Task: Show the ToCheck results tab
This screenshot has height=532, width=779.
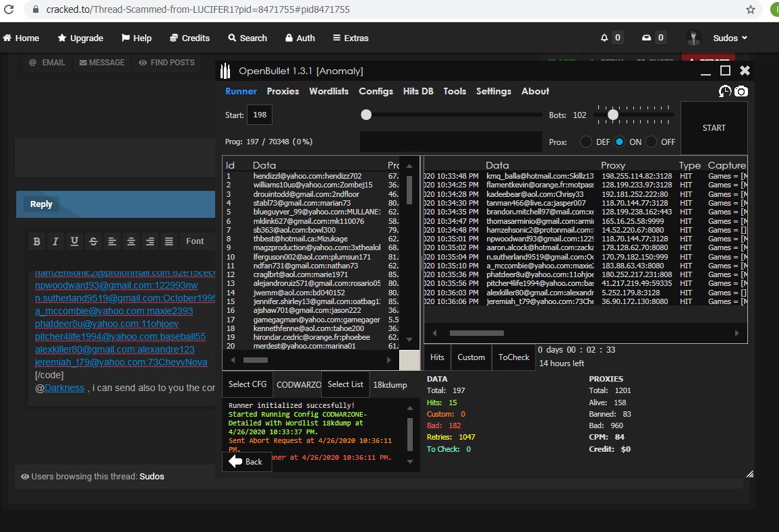Action: (514, 357)
